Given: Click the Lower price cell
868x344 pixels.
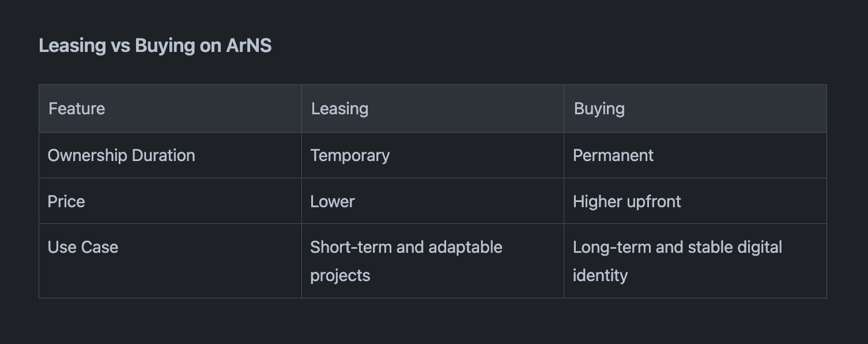Looking at the screenshot, I should coord(333,201).
